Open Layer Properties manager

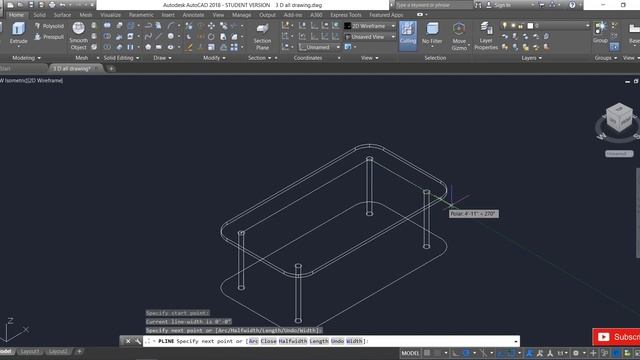pyautogui.click(x=486, y=36)
